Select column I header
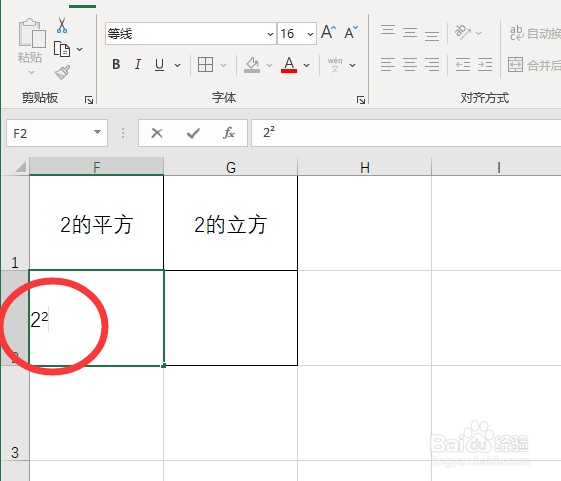This screenshot has width=561, height=481. click(x=497, y=167)
